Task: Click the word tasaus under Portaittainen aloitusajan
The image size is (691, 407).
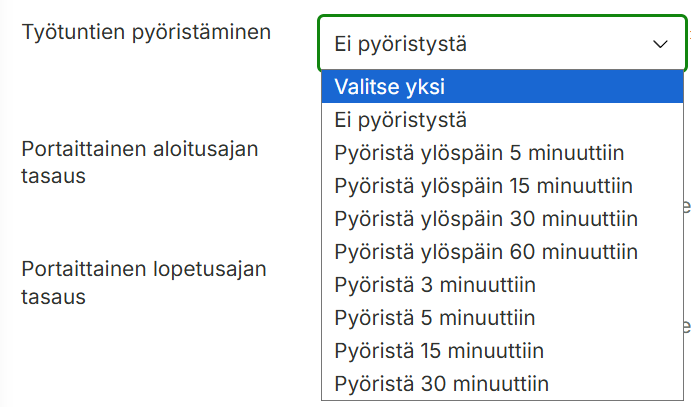Action: click(x=53, y=176)
